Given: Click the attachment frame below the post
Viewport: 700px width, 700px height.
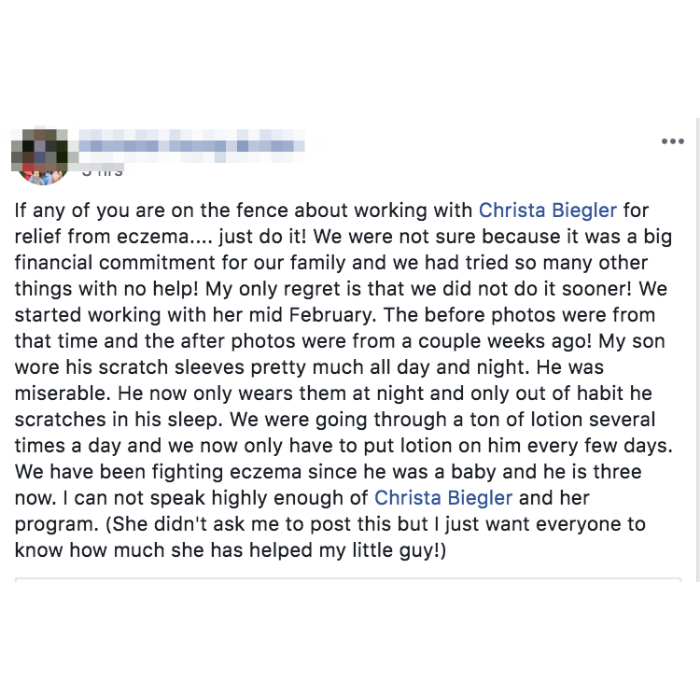Looking at the screenshot, I should click(348, 580).
